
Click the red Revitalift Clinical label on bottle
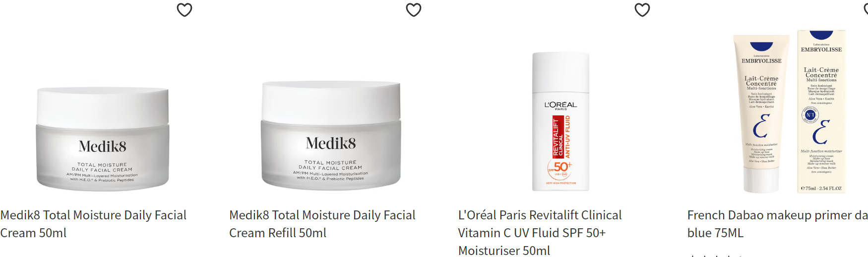point(558,137)
